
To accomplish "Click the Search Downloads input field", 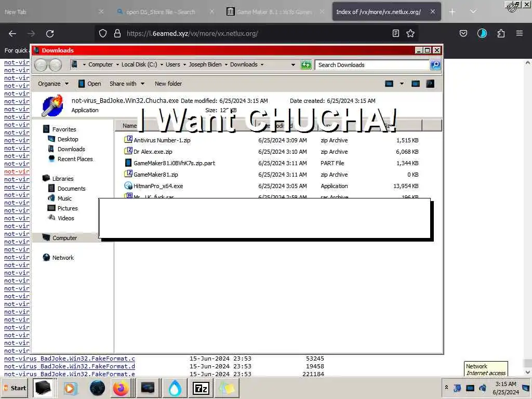I will click(372, 65).
